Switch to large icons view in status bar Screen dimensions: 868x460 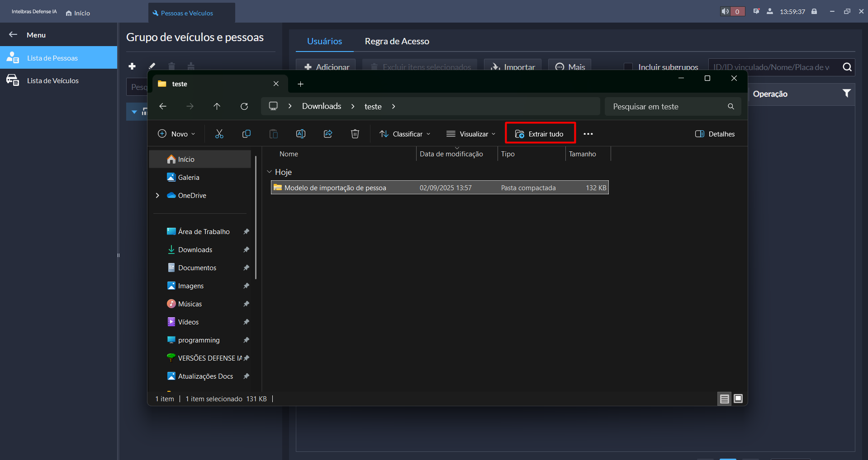pyautogui.click(x=738, y=399)
